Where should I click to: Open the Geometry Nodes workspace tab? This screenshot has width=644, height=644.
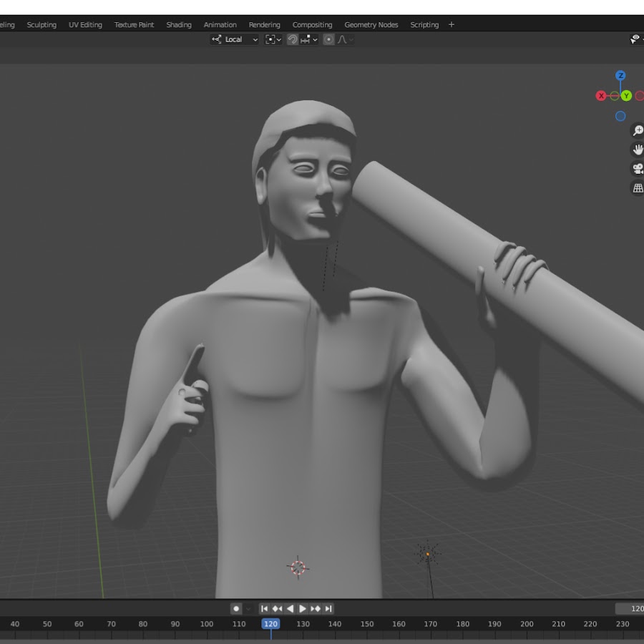371,24
